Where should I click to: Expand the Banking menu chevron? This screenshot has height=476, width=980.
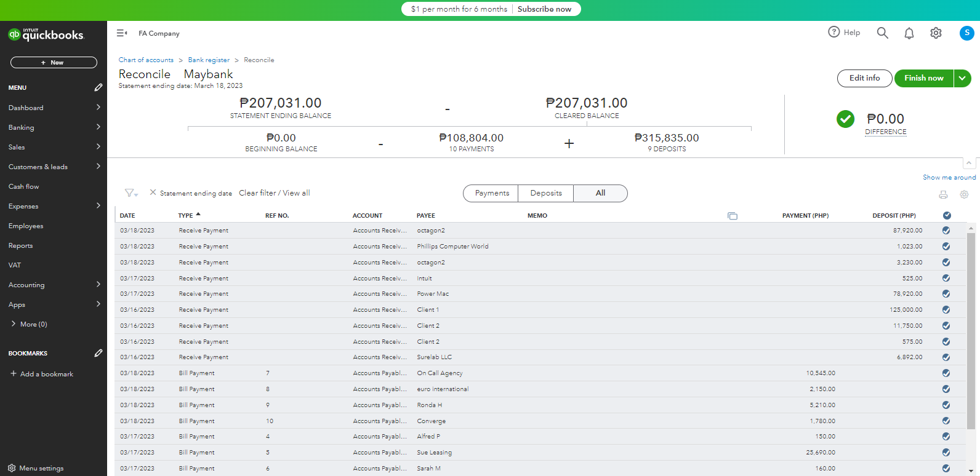point(98,127)
